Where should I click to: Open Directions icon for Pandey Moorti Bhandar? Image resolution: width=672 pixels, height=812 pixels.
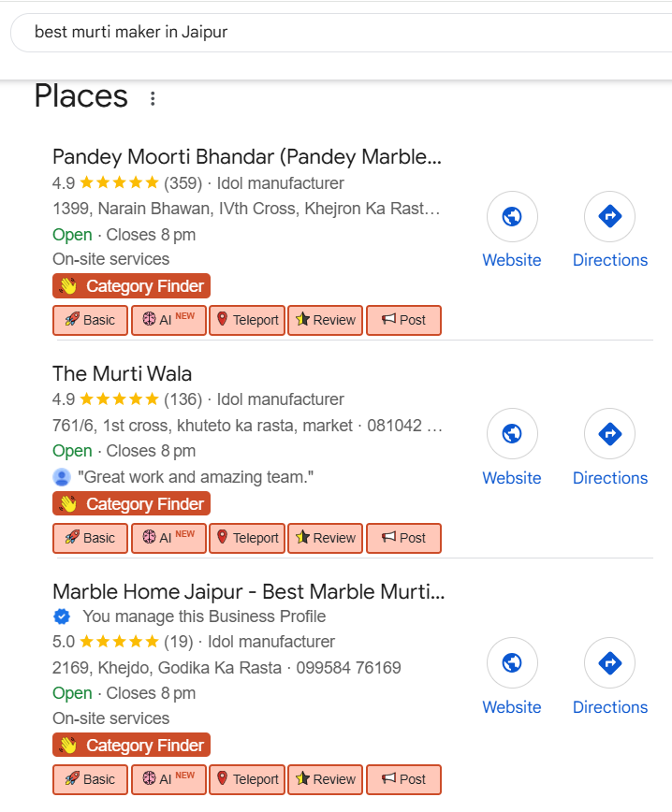pos(609,217)
